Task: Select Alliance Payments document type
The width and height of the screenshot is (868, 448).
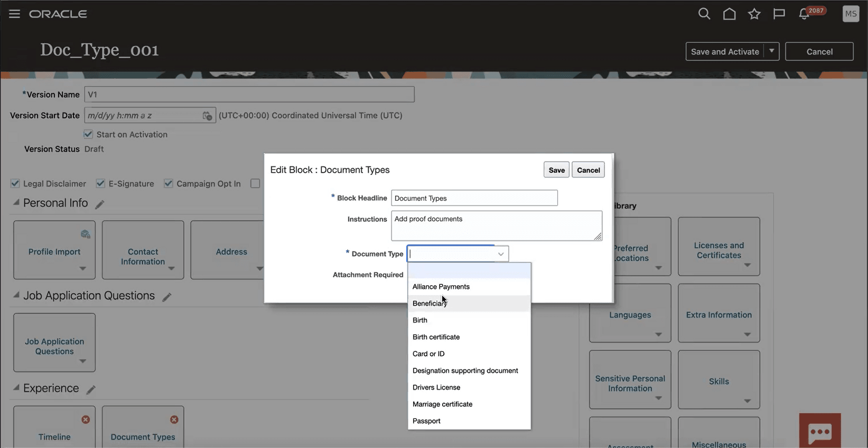Action: point(469,287)
